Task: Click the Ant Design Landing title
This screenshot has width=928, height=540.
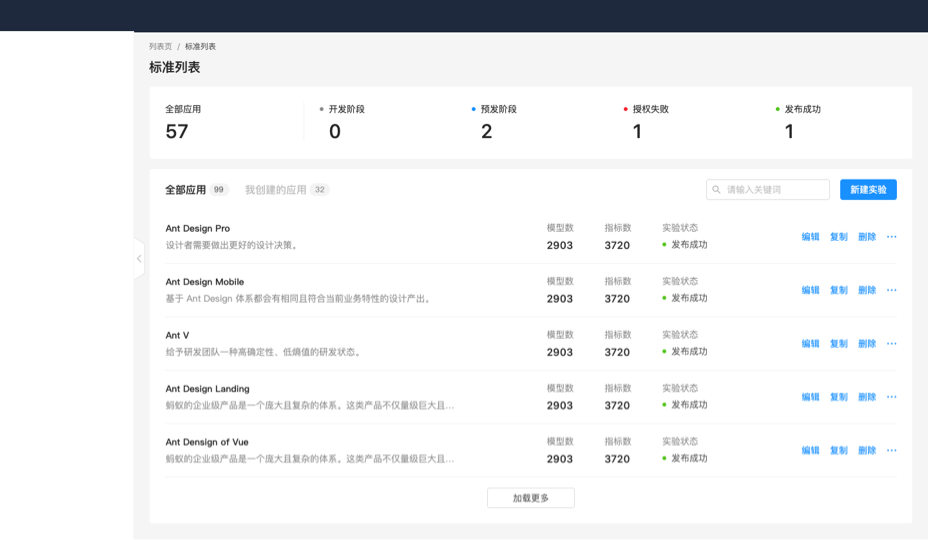Action: [207, 388]
